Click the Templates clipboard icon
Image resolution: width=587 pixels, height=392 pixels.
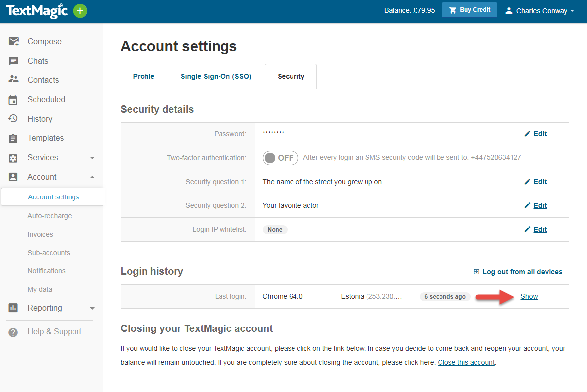pyautogui.click(x=13, y=138)
